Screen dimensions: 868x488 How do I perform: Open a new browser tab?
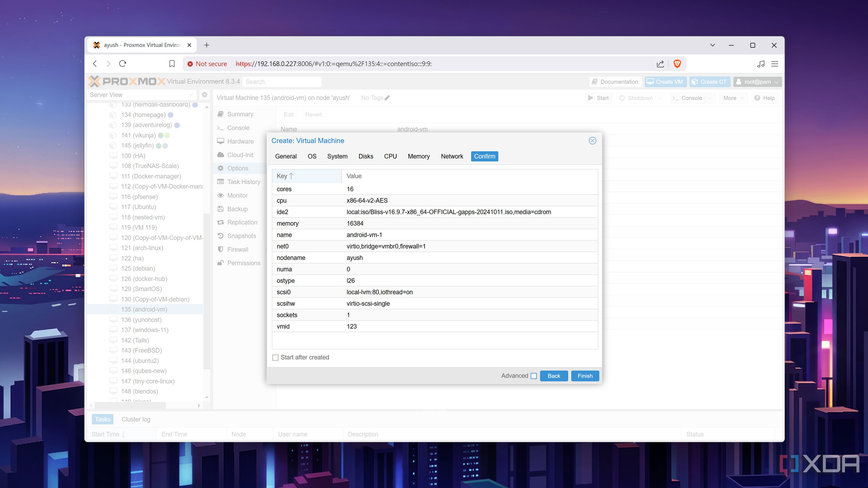click(x=207, y=45)
